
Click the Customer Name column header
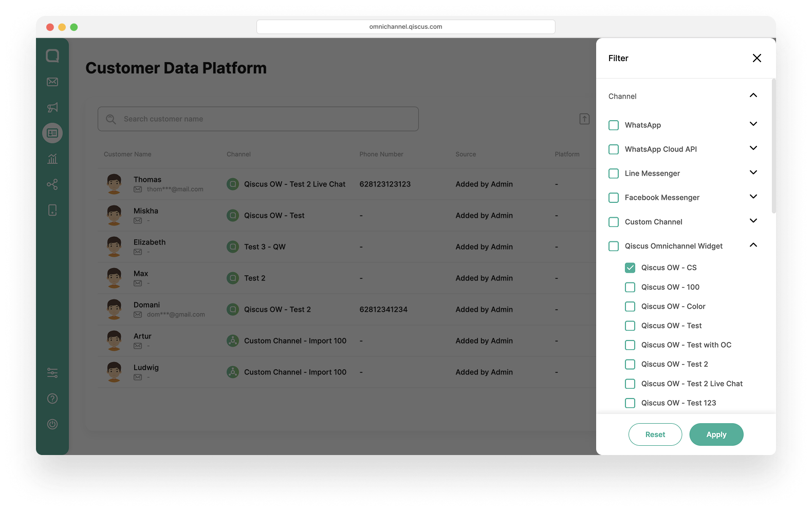tap(127, 154)
